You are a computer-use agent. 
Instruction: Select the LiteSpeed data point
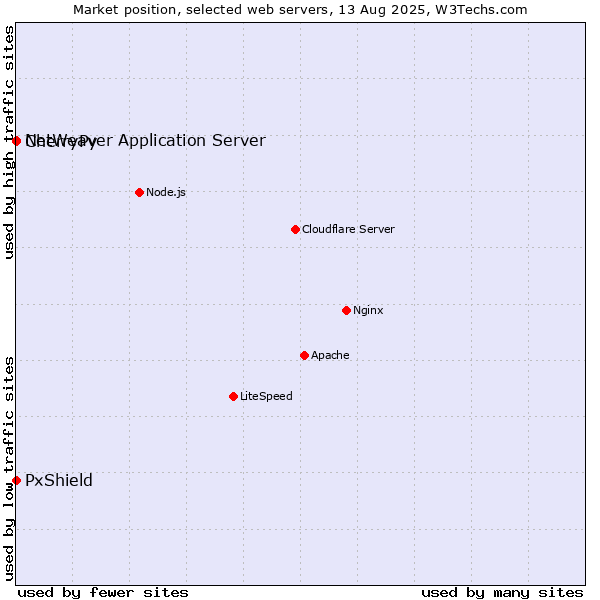click(x=233, y=396)
